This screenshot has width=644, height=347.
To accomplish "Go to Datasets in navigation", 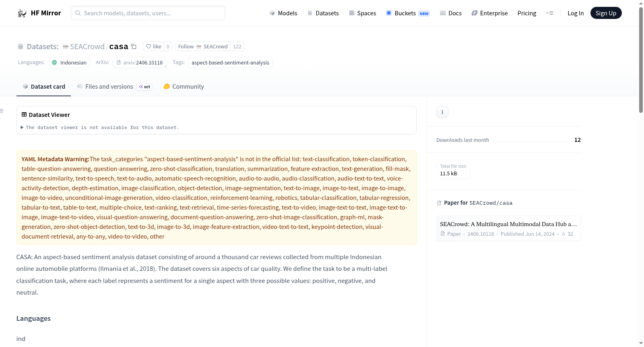I will 323,13.
